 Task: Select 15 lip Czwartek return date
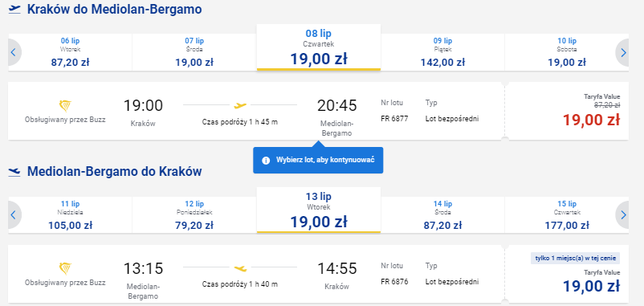567,214
